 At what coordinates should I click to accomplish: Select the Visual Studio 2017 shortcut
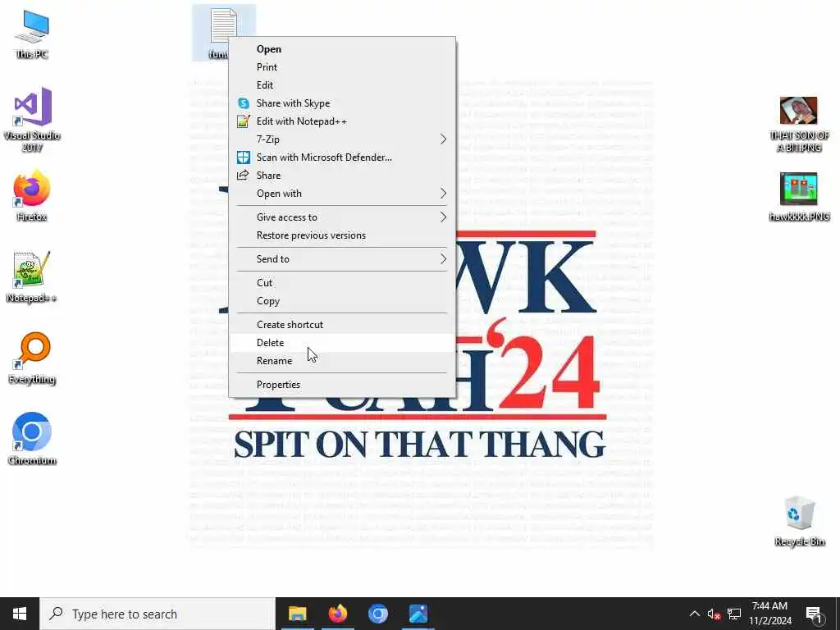tap(32, 119)
